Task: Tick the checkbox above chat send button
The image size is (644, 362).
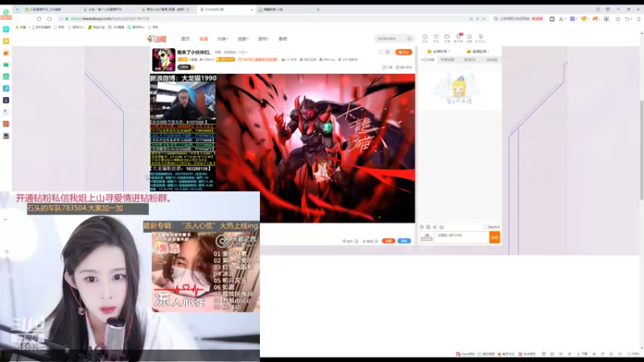Action: [x=485, y=227]
